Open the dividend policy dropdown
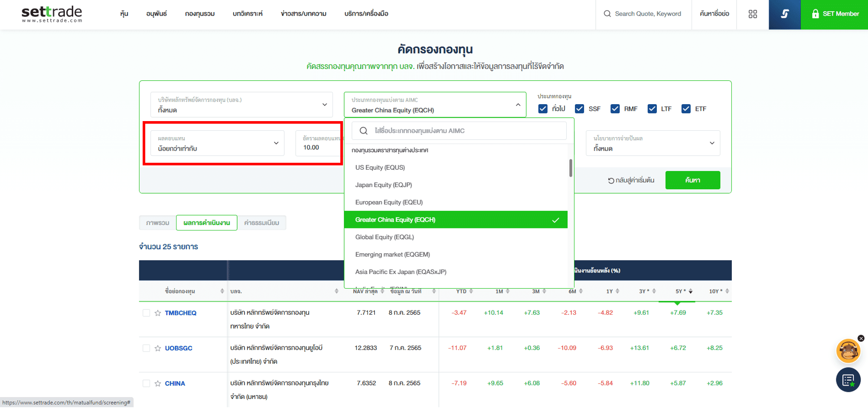This screenshot has height=408, width=868. pyautogui.click(x=653, y=143)
